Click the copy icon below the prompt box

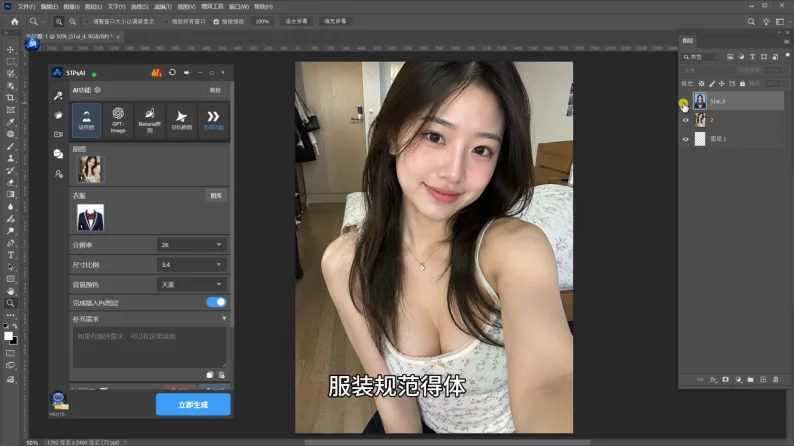pyautogui.click(x=210, y=375)
